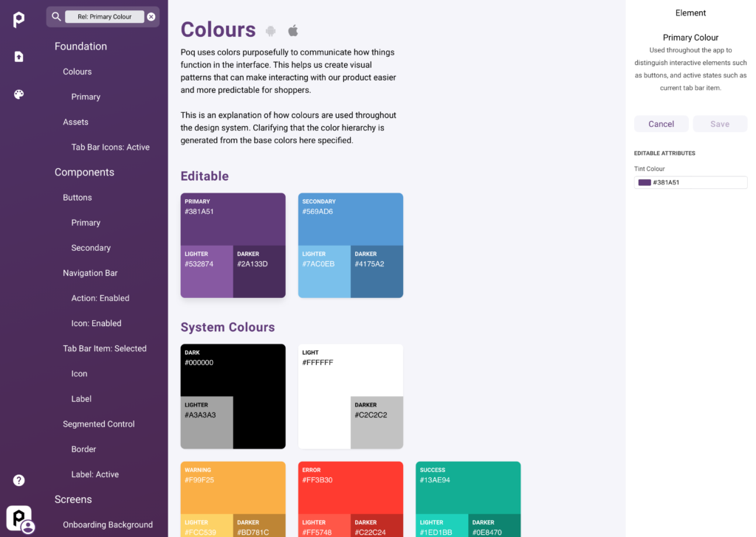Select Colours in the sidebar
This screenshot has width=756, height=537.
click(x=77, y=72)
